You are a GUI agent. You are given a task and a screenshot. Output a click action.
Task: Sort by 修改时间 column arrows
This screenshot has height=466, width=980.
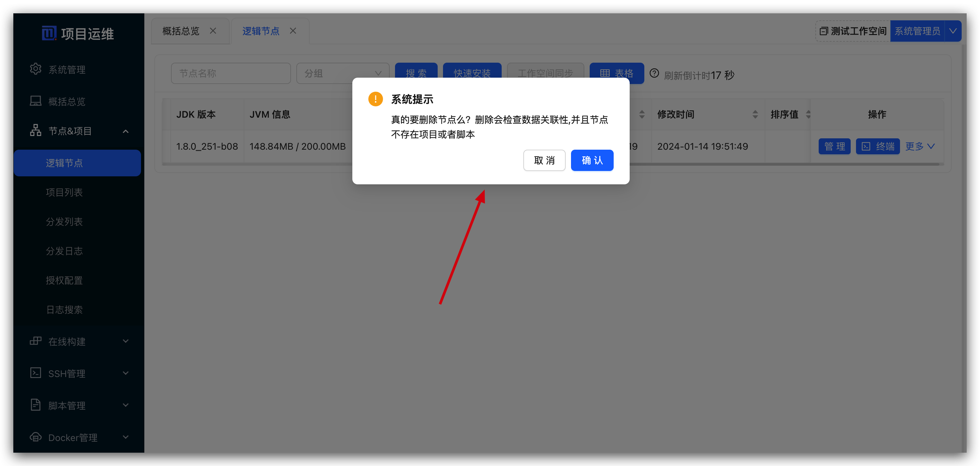click(755, 114)
